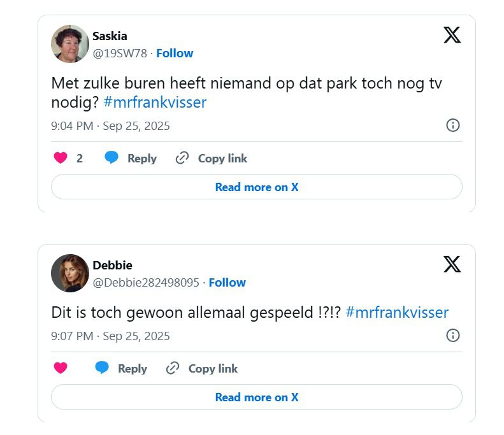Image resolution: width=504 pixels, height=435 pixels.
Task: Open #mrfrankvisser hashtag in Debbie's tweet
Action: click(397, 313)
